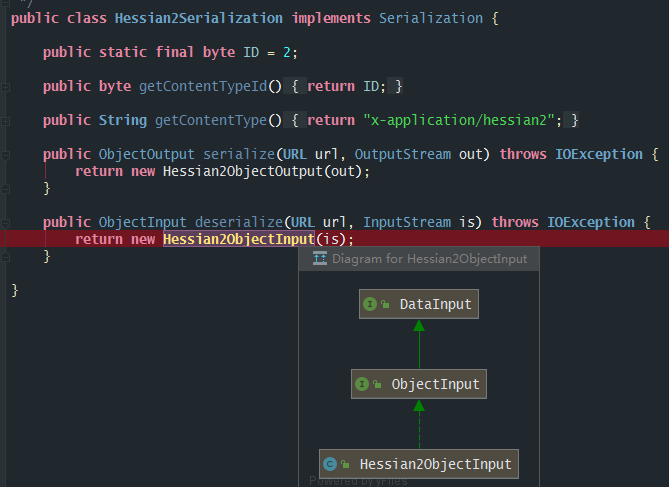Click the "x-application/hessian2" string literal
The width and height of the screenshot is (669, 487).
coord(460,121)
